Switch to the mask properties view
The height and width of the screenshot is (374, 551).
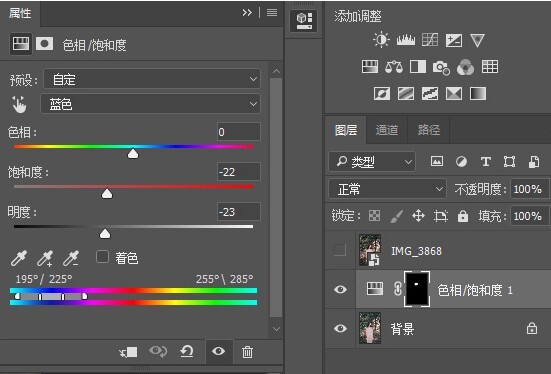pos(45,44)
